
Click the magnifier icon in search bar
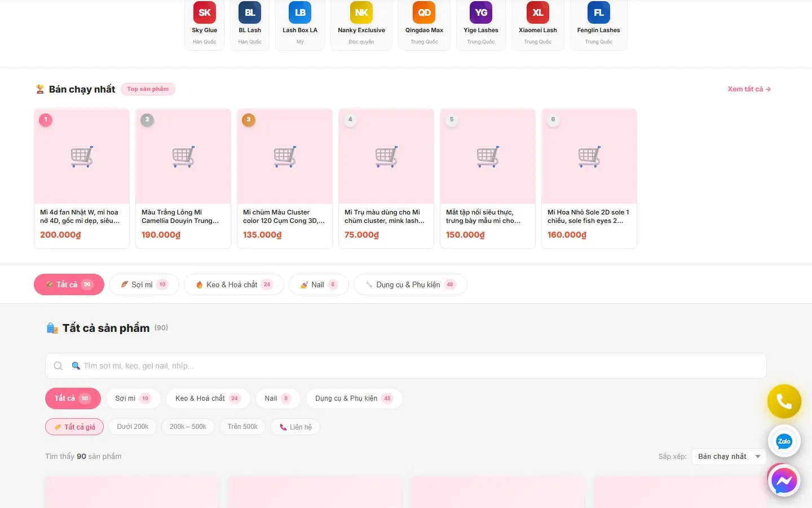58,366
